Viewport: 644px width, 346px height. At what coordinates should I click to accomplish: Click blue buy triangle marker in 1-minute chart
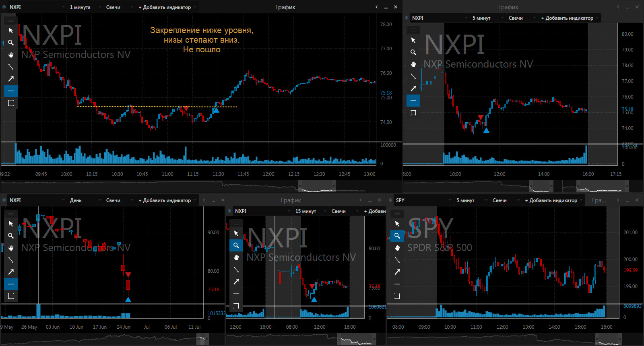point(216,110)
